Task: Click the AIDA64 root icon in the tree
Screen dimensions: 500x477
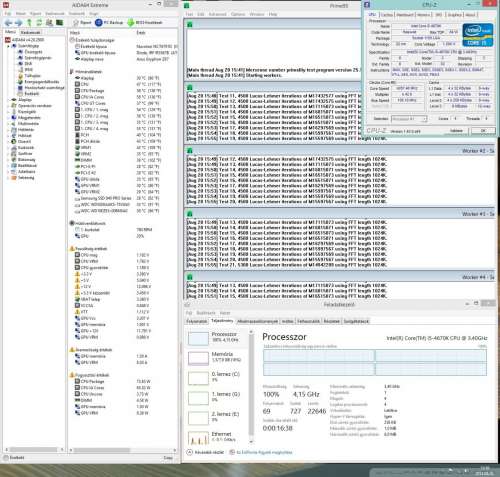Action: tap(8, 40)
